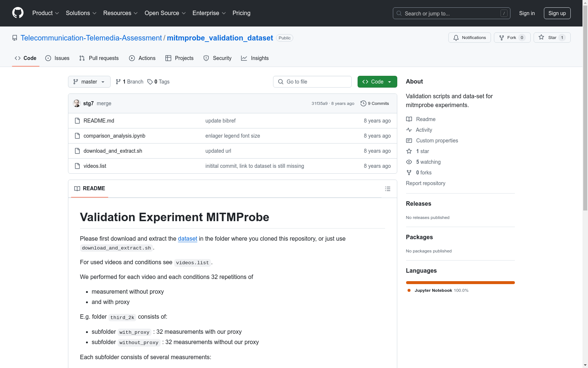Image resolution: width=588 pixels, height=368 pixels.
Task: Click the Custom properties icon
Action: point(409,141)
